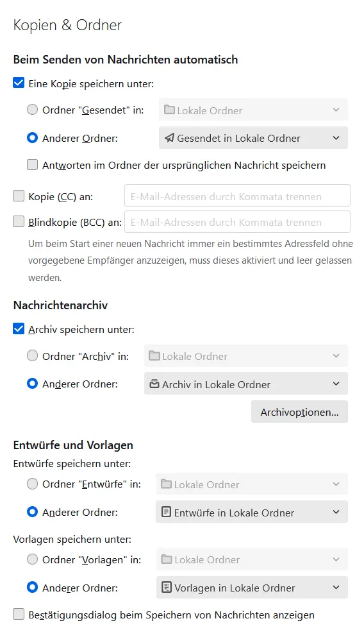Select the Ordner "Gesendet" in radio button
364x630 pixels.
pyautogui.click(x=32, y=110)
